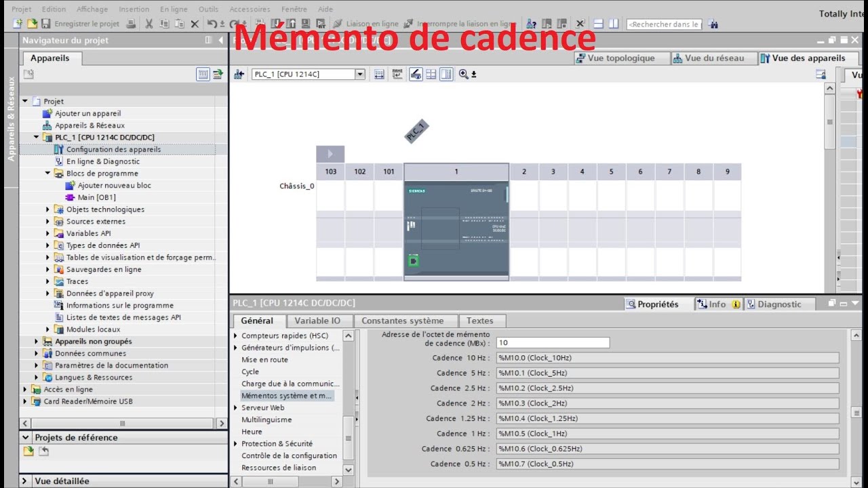Open the Aide menu
This screenshot has height=488, width=868.
(325, 9)
